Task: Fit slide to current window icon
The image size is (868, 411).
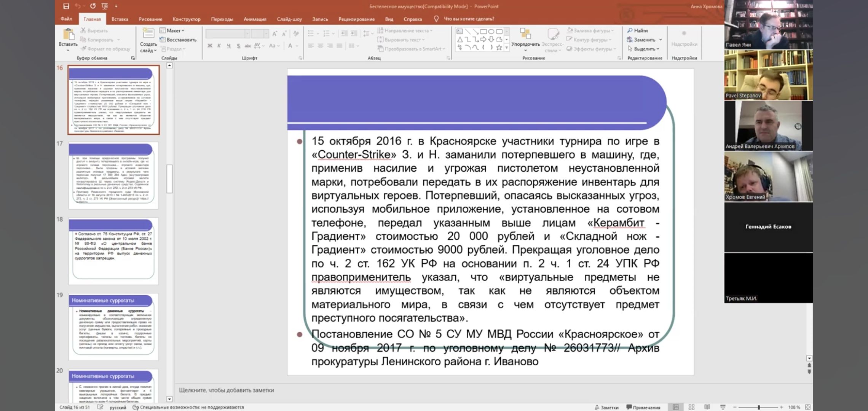Action: point(807,407)
